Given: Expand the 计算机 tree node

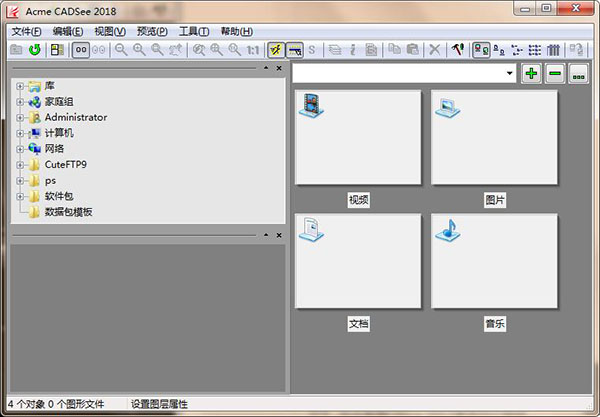Looking at the screenshot, I should tap(20, 134).
